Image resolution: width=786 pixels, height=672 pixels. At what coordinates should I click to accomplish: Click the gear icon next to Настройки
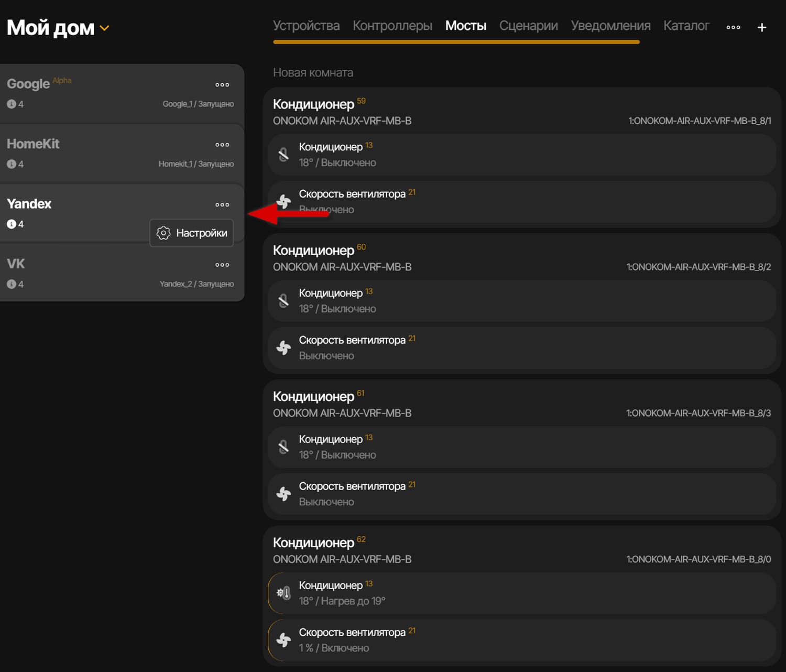point(163,233)
